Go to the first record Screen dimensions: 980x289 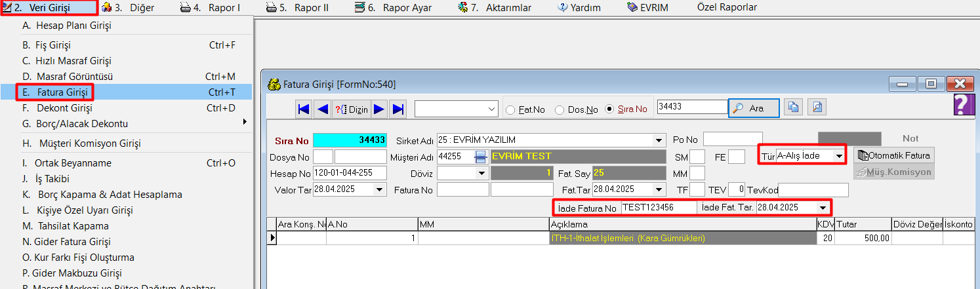coord(304,109)
